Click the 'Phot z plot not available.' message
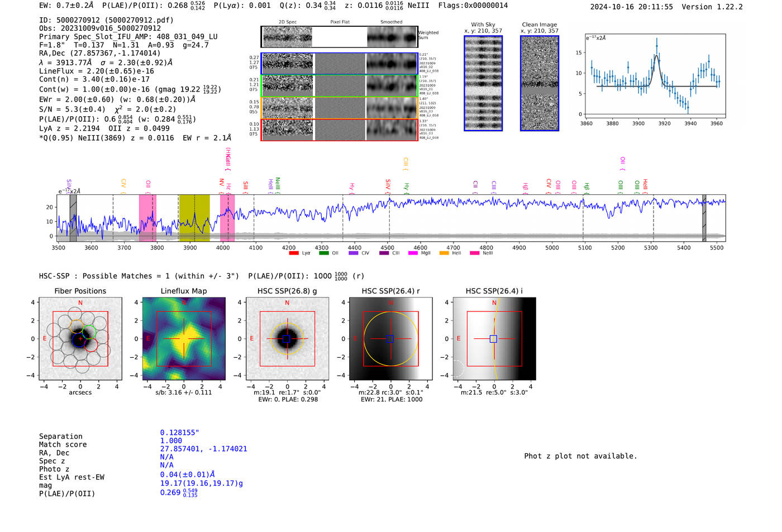Screen dimensions: 782x532 580,456
